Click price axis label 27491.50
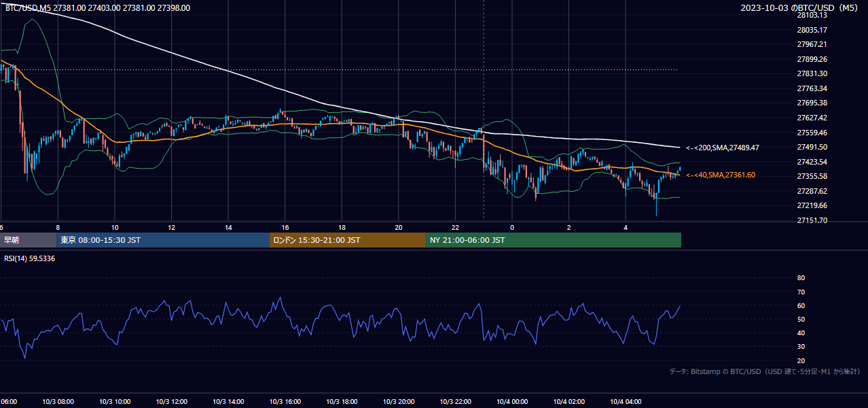868x408 pixels. (812, 147)
